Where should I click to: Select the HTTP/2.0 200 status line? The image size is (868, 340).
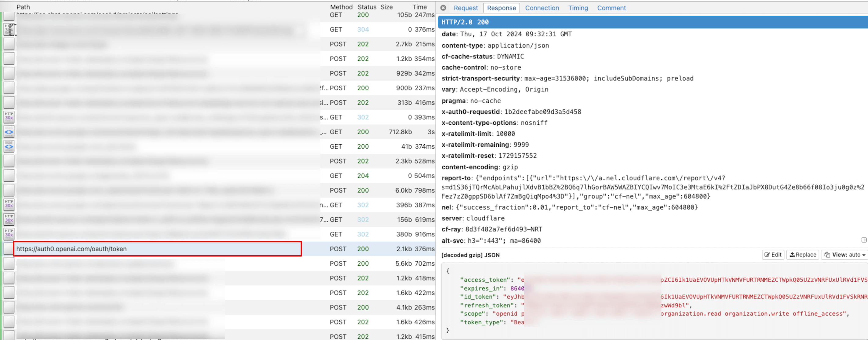(653, 22)
